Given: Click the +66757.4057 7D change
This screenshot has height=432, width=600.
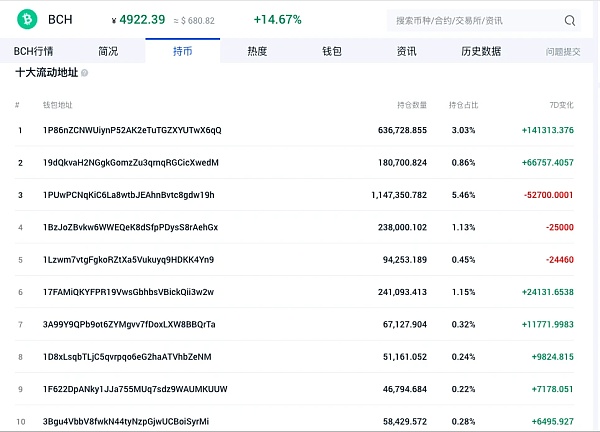Looking at the screenshot, I should [548, 163].
